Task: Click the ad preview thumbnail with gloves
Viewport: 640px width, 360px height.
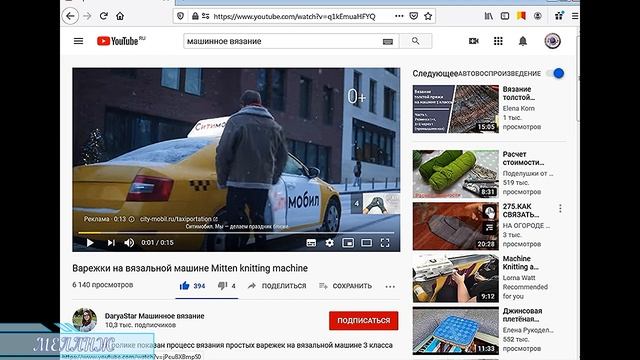Action: click(380, 204)
